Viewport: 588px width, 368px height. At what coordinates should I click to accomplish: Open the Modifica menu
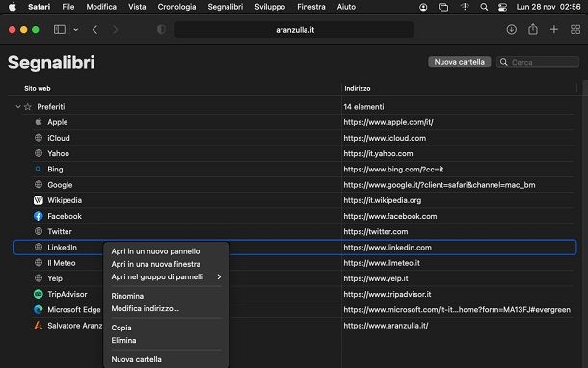click(x=101, y=7)
